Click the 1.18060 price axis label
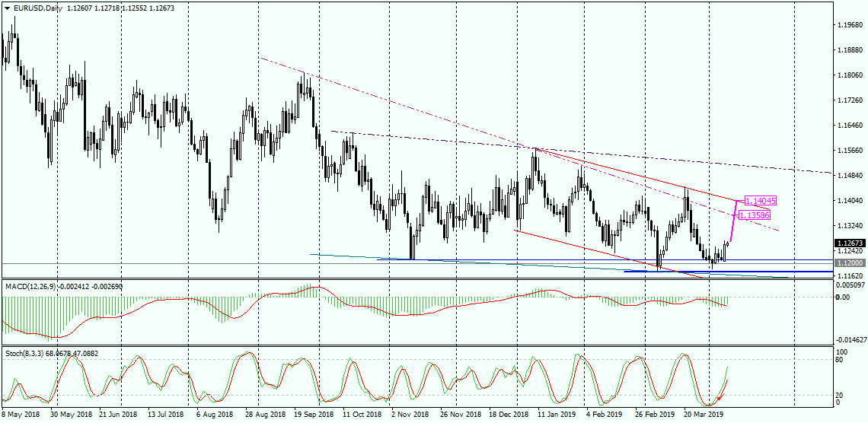 coord(851,75)
